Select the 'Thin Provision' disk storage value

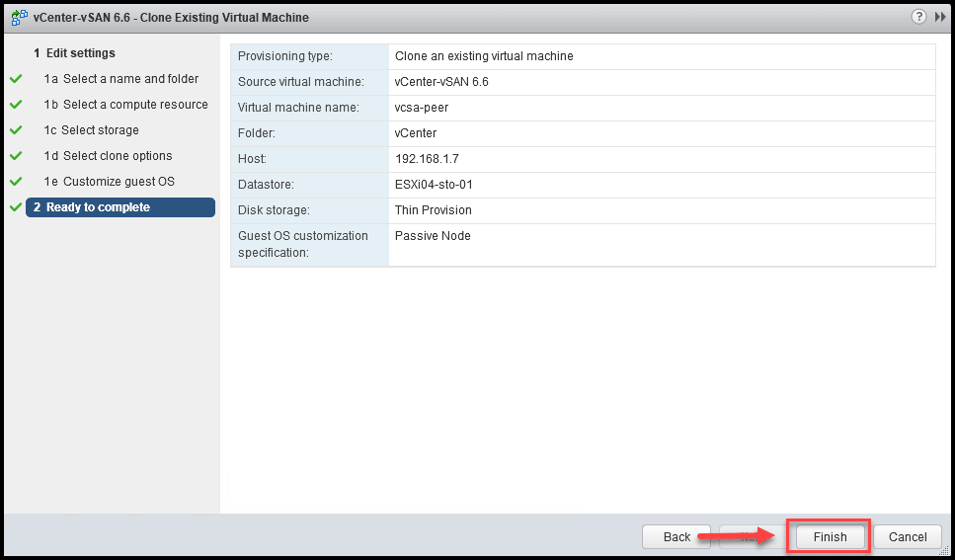click(x=433, y=209)
